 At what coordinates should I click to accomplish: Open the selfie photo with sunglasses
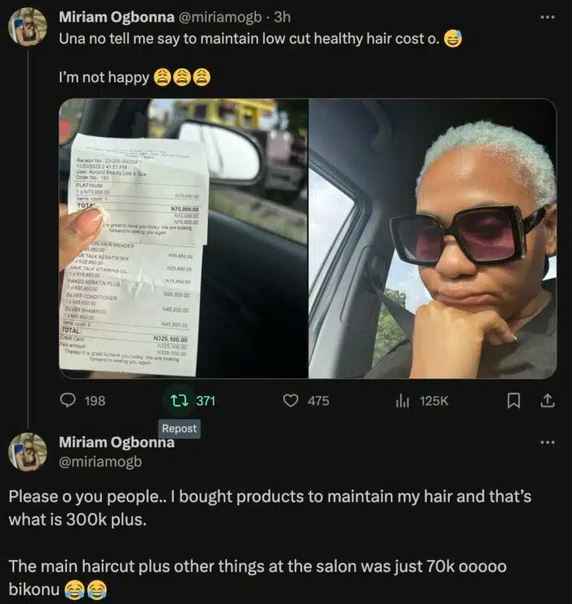click(x=433, y=238)
